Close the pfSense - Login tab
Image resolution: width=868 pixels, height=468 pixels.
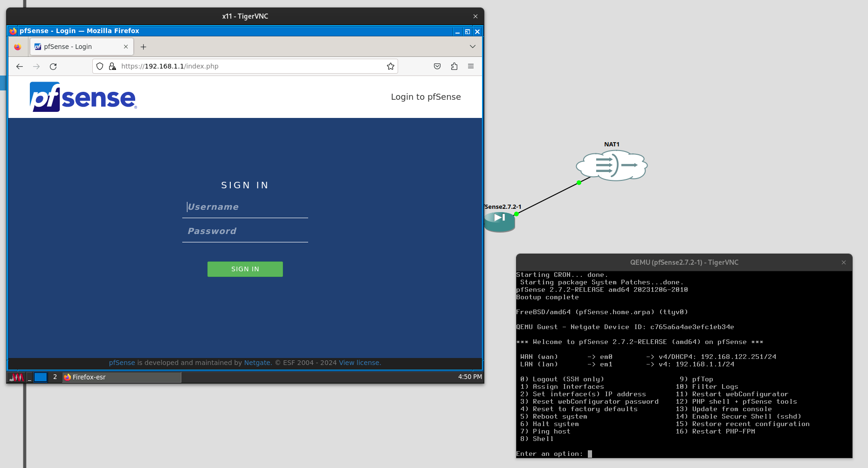coord(126,47)
